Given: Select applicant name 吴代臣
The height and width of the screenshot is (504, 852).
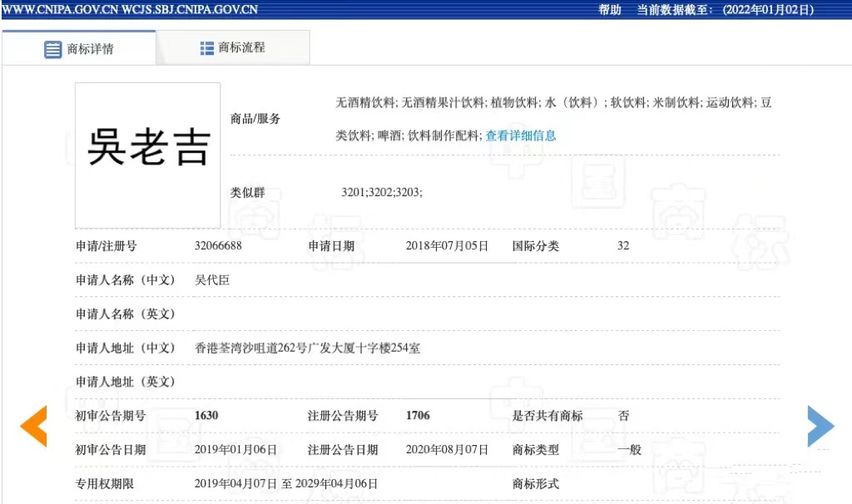Looking at the screenshot, I should (x=212, y=279).
